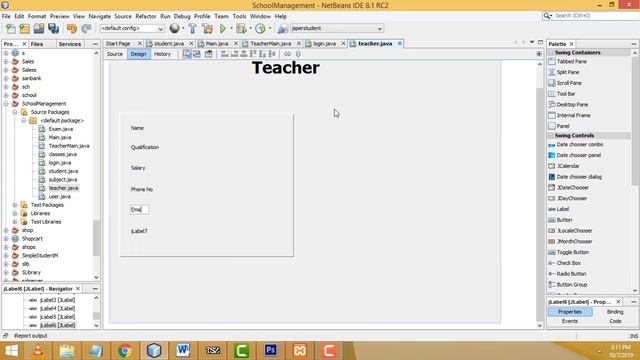The height and width of the screenshot is (360, 640).
Task: Click the globe browser icon in toolbar
Action: pos(174,28)
